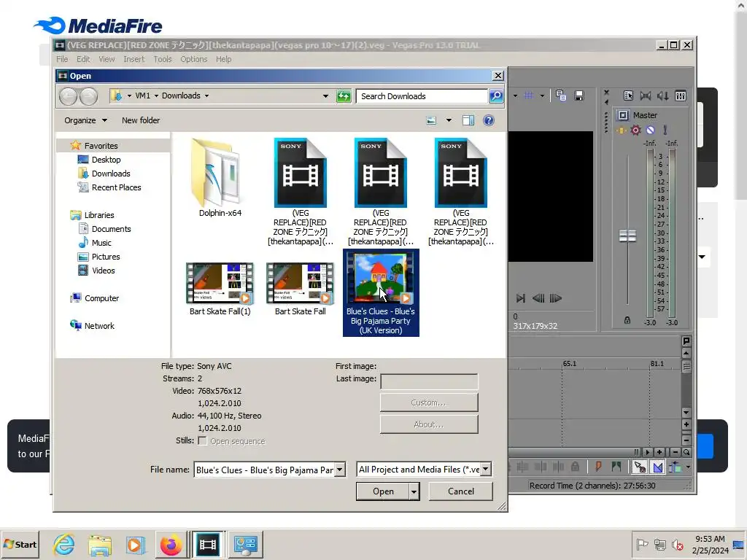Click the orange insert marker icon
The width and height of the screenshot is (747, 560).
click(598, 467)
